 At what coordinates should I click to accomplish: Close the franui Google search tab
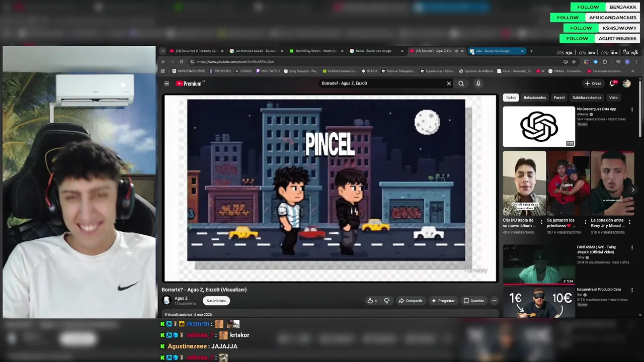point(402,51)
